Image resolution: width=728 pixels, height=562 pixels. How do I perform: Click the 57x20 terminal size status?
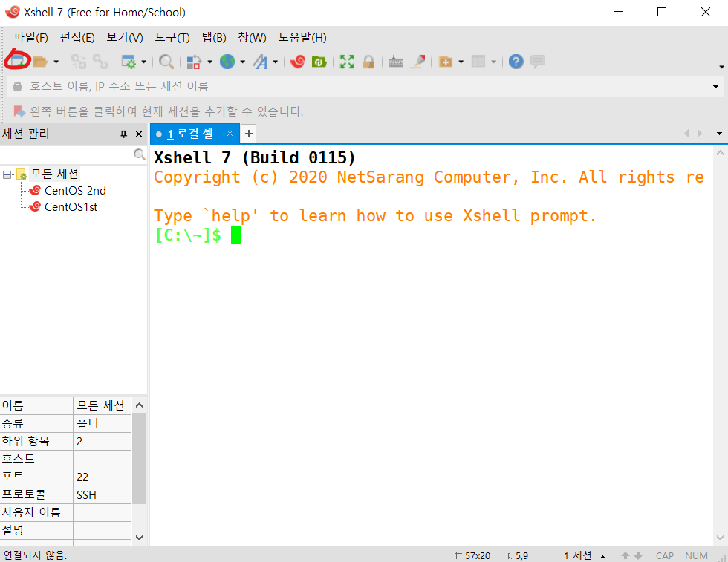click(472, 555)
